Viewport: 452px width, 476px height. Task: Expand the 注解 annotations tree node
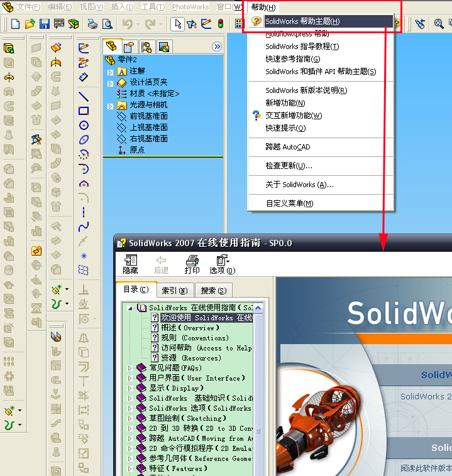click(111, 72)
